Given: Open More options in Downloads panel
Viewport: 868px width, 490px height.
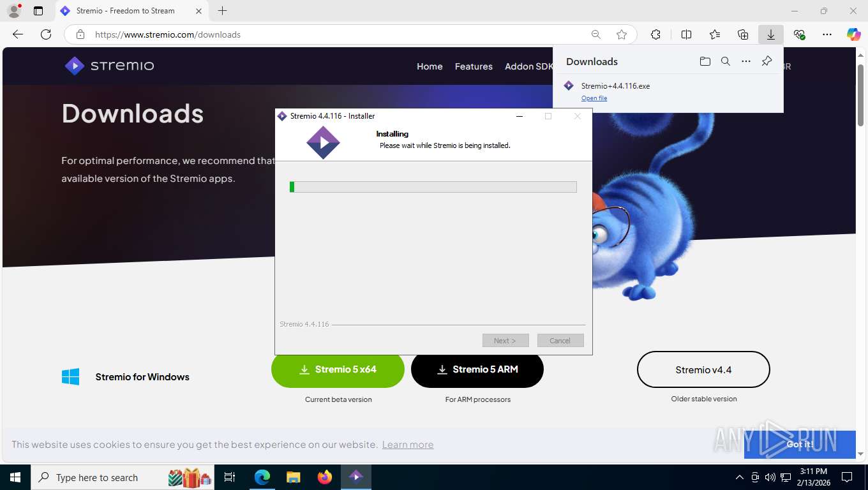Looking at the screenshot, I should point(746,61).
